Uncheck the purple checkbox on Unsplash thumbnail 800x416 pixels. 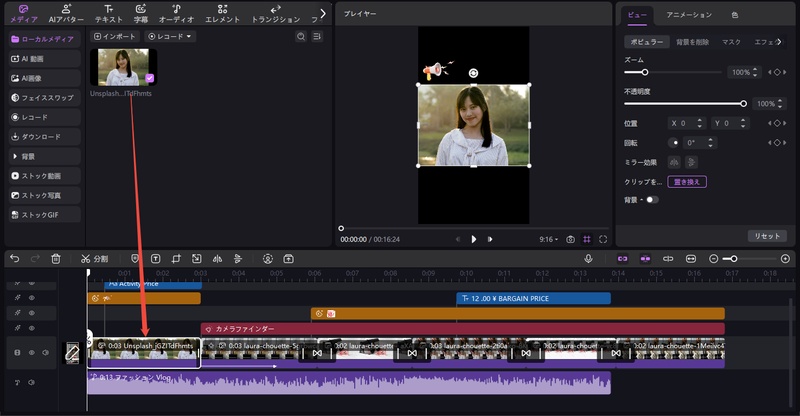149,78
